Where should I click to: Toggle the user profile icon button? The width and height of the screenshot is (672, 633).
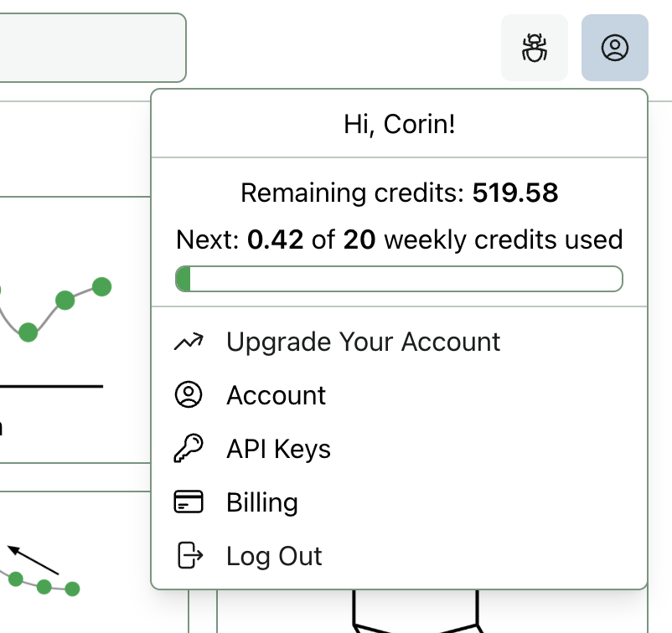pos(614,48)
